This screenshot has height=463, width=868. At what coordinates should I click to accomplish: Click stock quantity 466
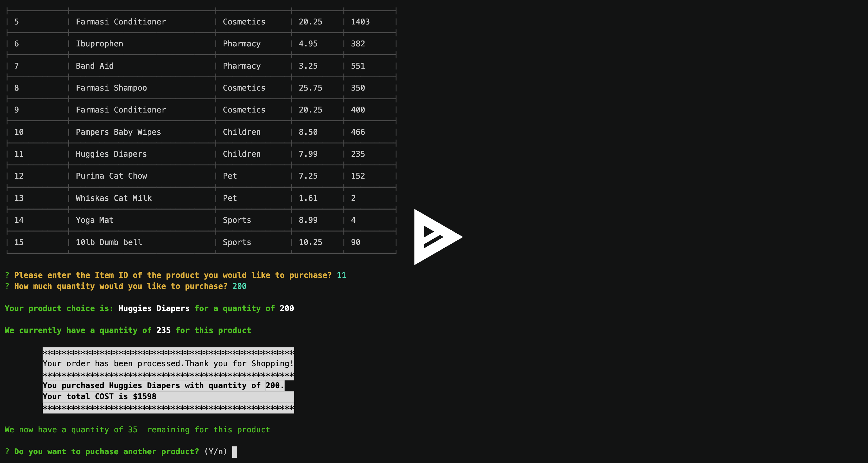tap(358, 132)
